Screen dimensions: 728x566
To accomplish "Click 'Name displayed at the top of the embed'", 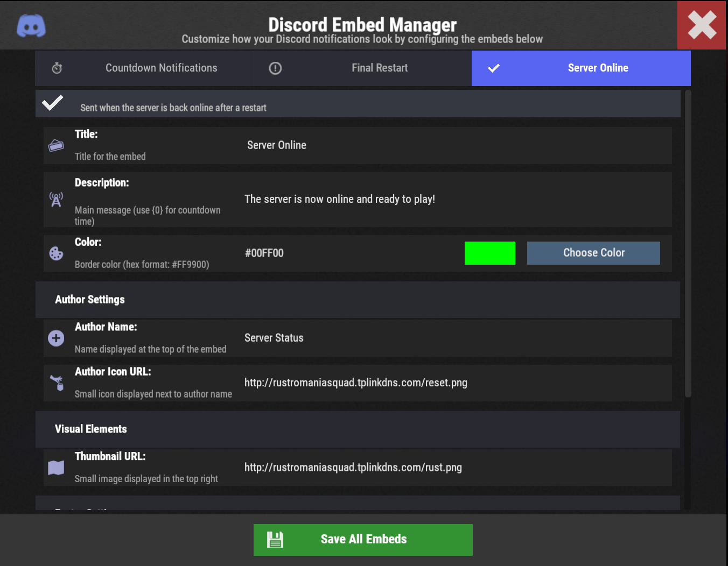I will coord(151,349).
